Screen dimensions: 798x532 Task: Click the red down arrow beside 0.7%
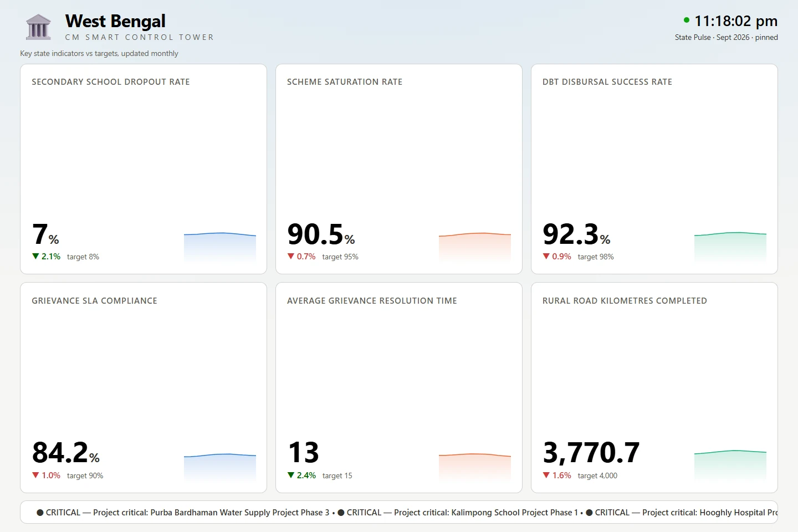coord(291,256)
